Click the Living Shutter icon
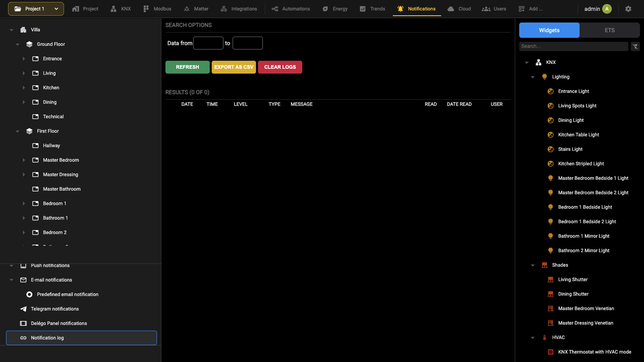 pos(551,280)
